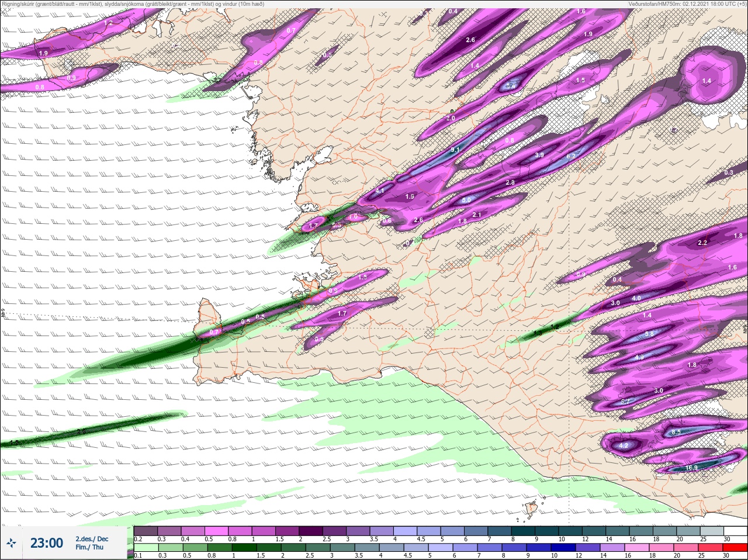Click the '2.des./ Dec' date label

[92, 539]
